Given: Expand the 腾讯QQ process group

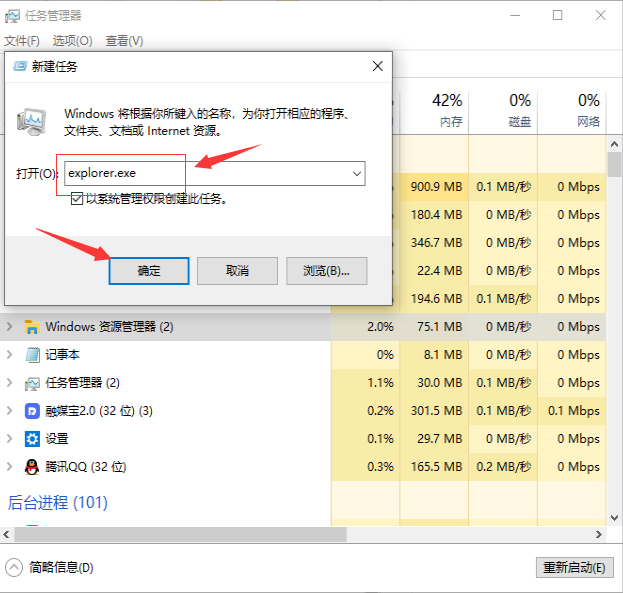Looking at the screenshot, I should [10, 467].
